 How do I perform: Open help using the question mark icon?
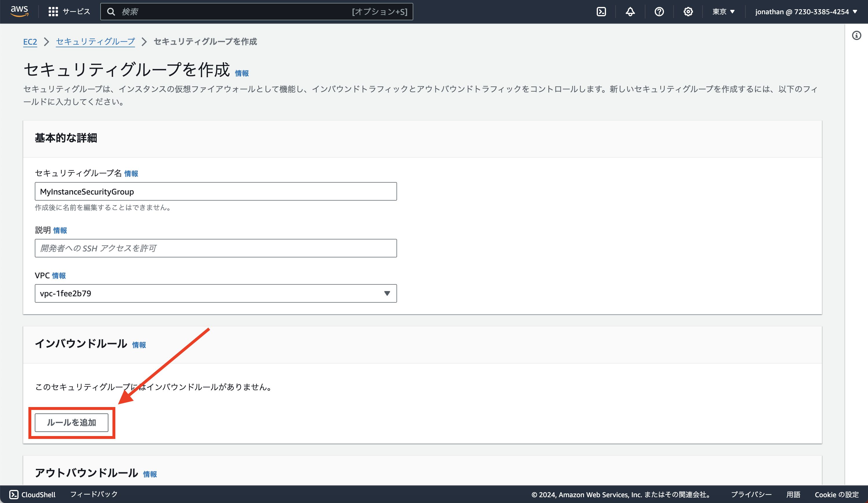pyautogui.click(x=659, y=11)
